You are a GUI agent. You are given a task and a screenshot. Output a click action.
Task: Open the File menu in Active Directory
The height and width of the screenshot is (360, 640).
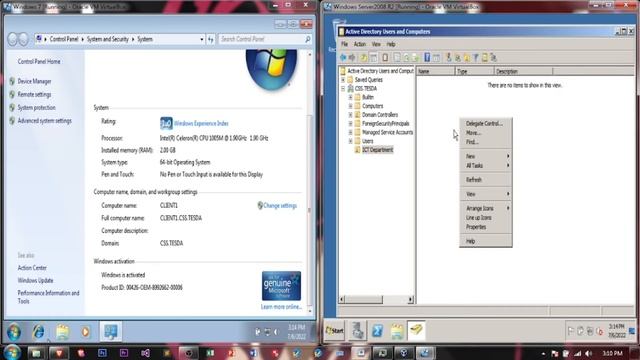coord(344,44)
